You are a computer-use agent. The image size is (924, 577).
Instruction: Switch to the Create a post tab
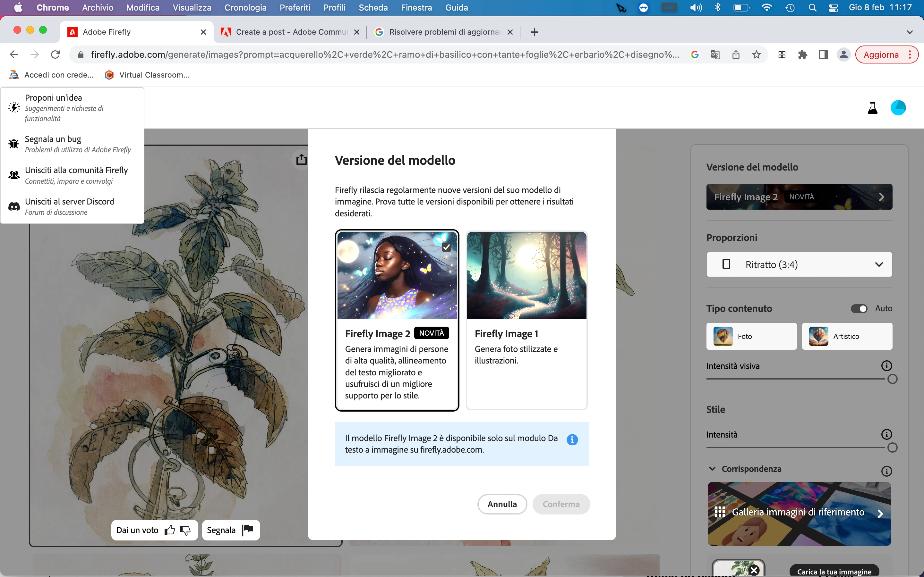[291, 32]
